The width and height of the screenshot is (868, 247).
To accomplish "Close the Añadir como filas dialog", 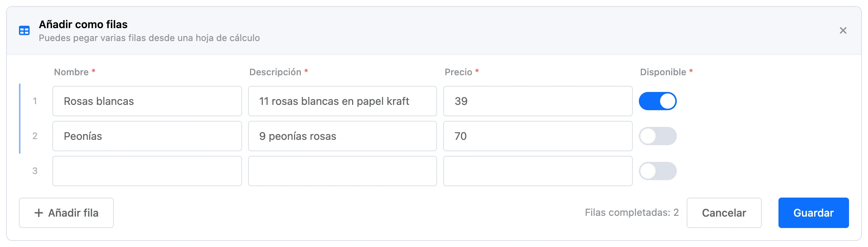I will click(x=843, y=30).
